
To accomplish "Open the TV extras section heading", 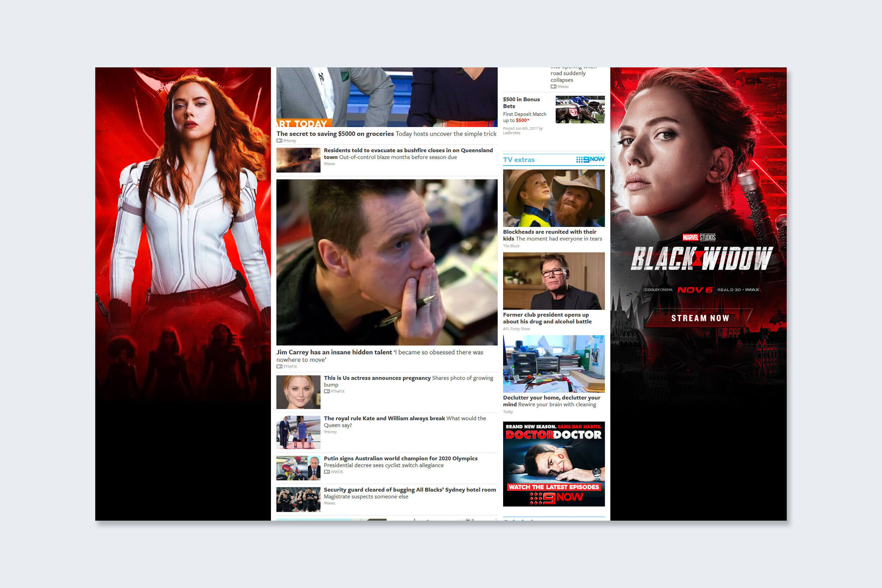I will coord(519,160).
